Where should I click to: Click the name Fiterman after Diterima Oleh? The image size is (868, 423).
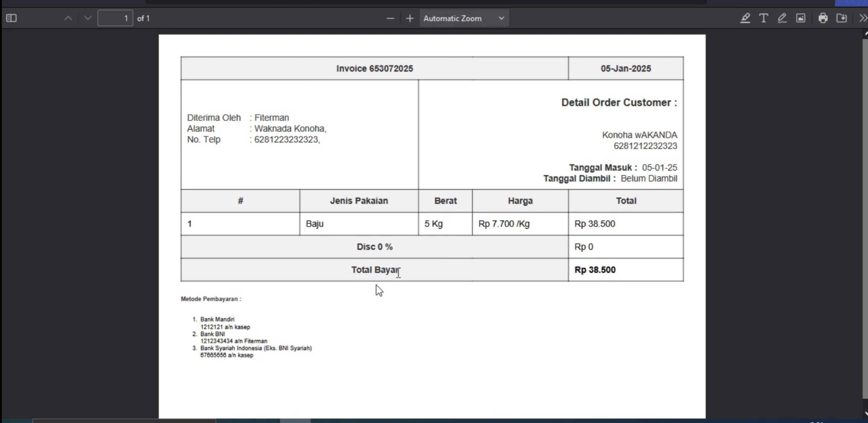click(x=272, y=118)
